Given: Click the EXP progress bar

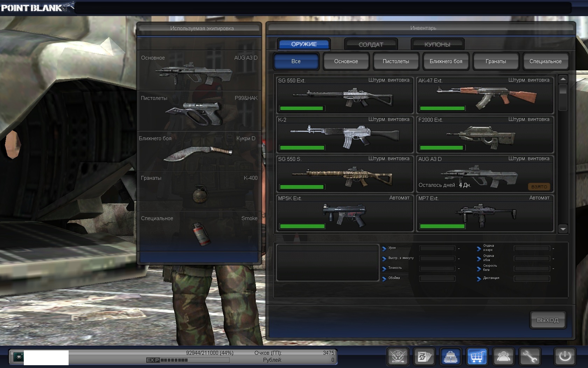Looking at the screenshot, I should tap(188, 360).
